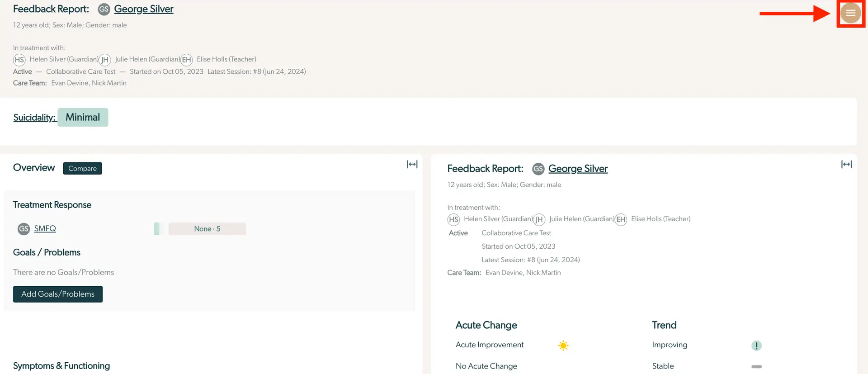Click the EH avatar for Elise Holls
This screenshot has width=868, height=374.
coord(186,60)
